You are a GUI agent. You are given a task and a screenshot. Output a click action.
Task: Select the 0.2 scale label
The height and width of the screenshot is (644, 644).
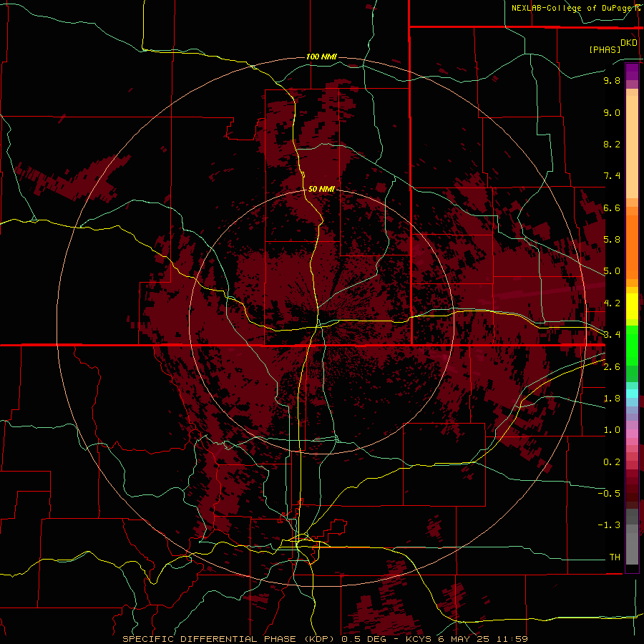tap(612, 462)
